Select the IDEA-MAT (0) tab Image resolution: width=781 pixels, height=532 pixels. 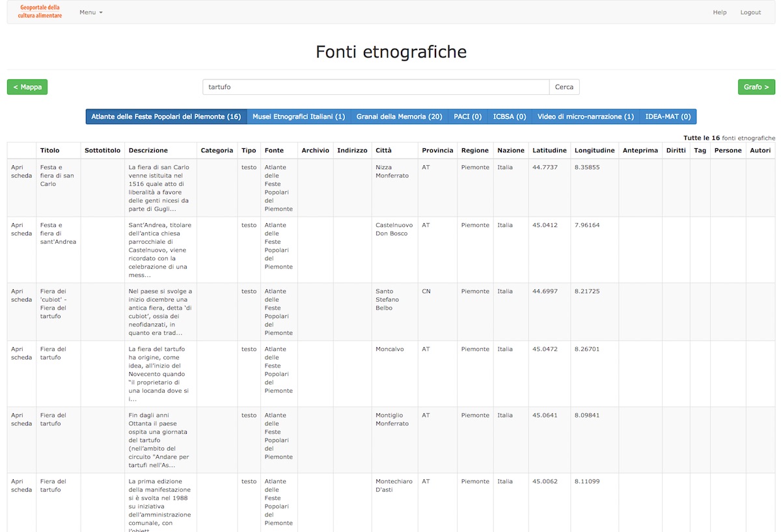(x=668, y=117)
